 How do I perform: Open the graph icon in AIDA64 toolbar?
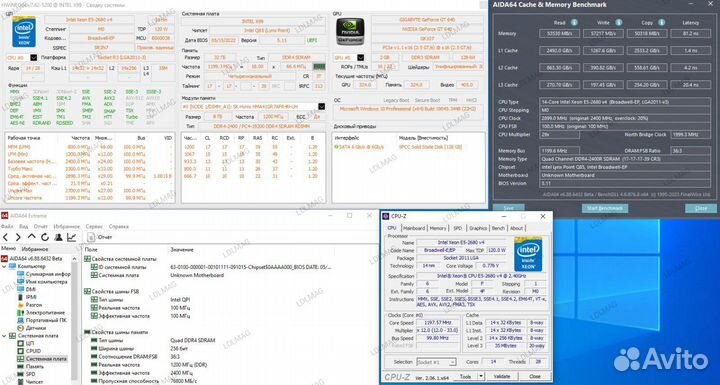72,237
